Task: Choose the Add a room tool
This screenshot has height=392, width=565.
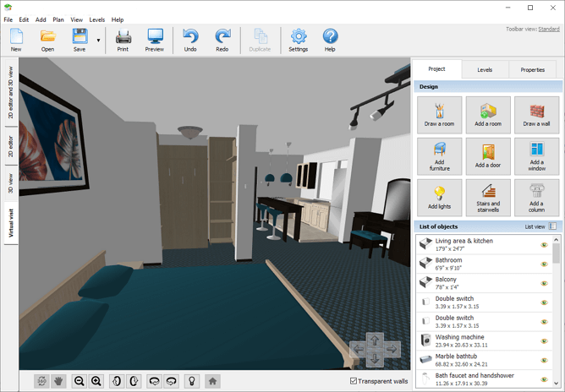Action: click(488, 115)
